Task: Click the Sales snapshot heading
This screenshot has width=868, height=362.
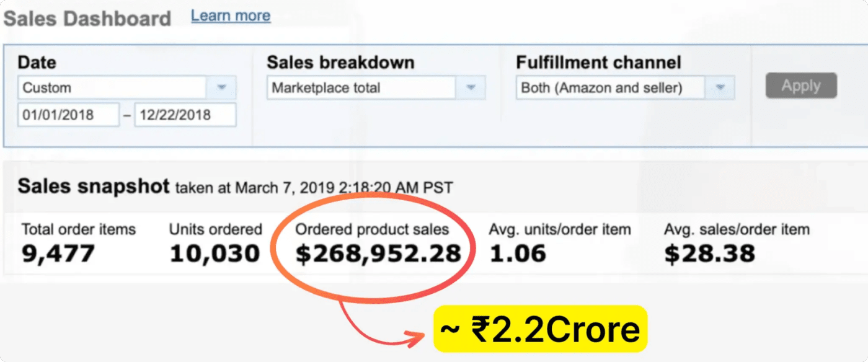Action: coord(93,186)
